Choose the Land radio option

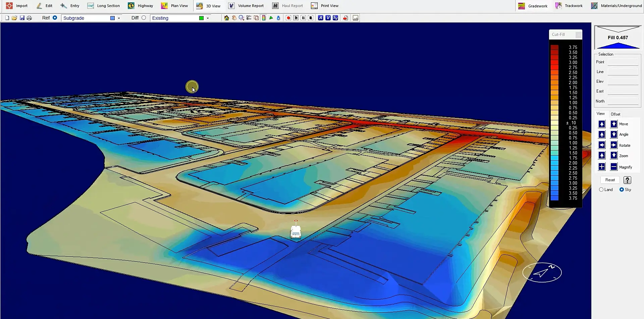click(x=601, y=190)
